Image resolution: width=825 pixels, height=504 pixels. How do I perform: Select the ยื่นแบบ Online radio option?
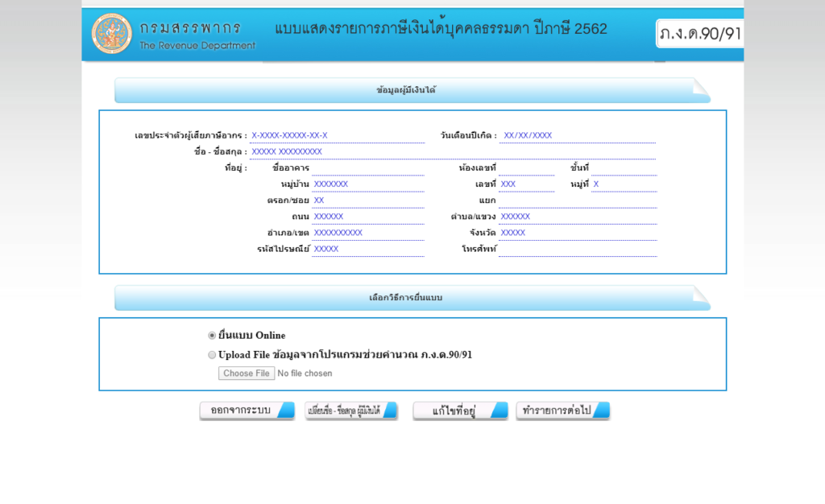pos(212,335)
